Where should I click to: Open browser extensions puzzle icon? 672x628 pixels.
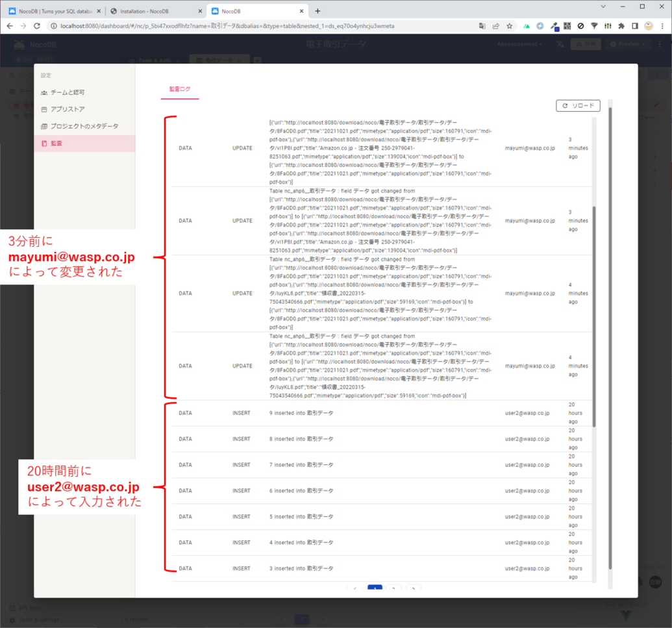(621, 26)
